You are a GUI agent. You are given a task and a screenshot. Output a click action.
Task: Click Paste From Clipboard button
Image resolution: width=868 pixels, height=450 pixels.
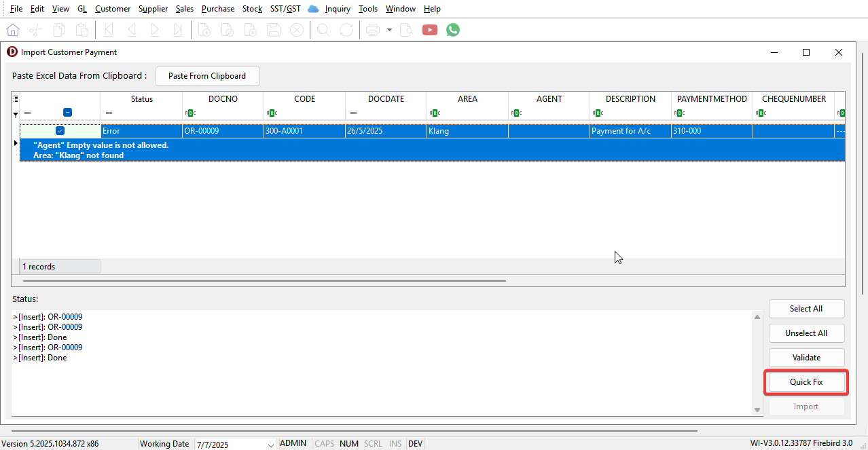click(x=207, y=76)
